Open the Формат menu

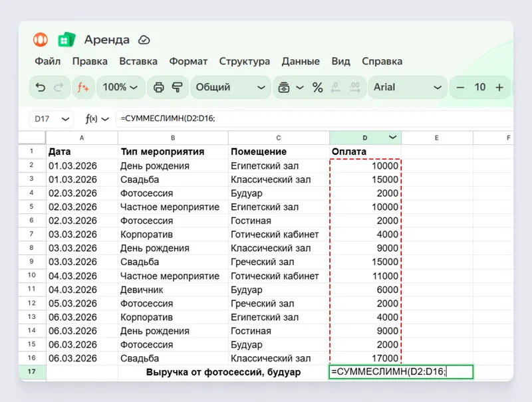pos(188,61)
